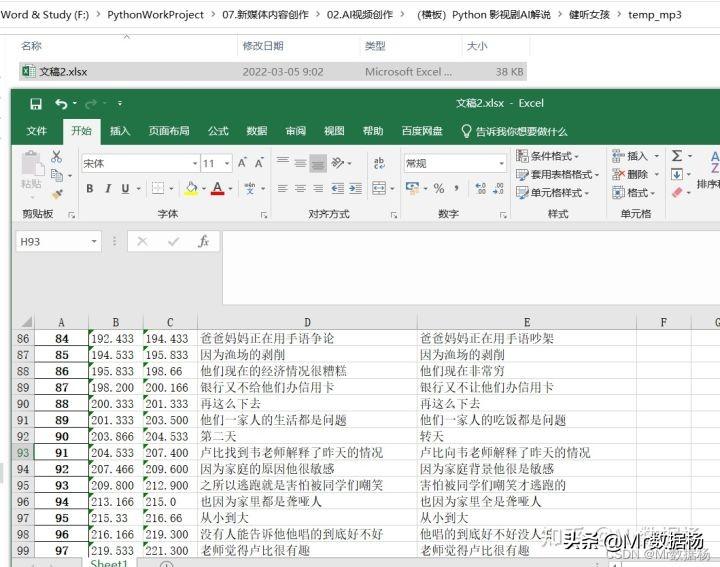
Task: Toggle italic formatting
Action: 108,189
